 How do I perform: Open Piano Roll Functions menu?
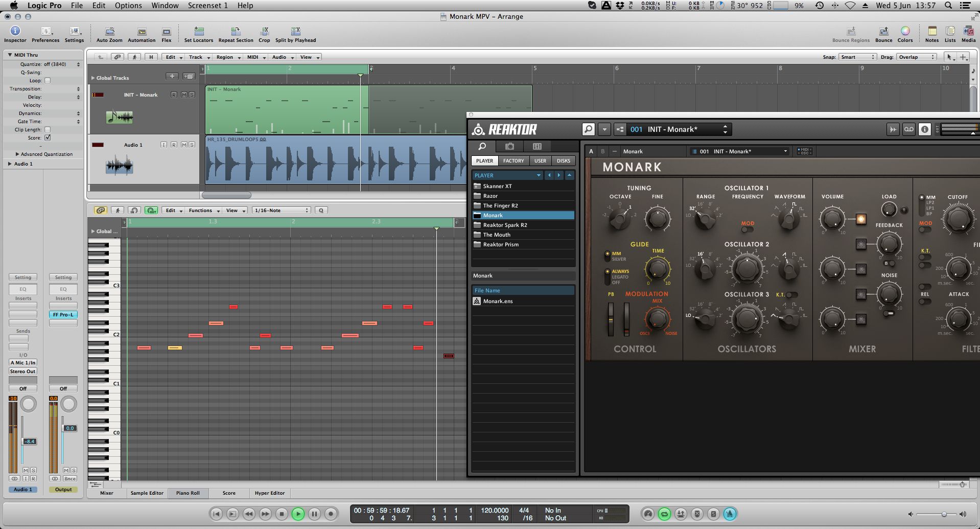click(203, 211)
